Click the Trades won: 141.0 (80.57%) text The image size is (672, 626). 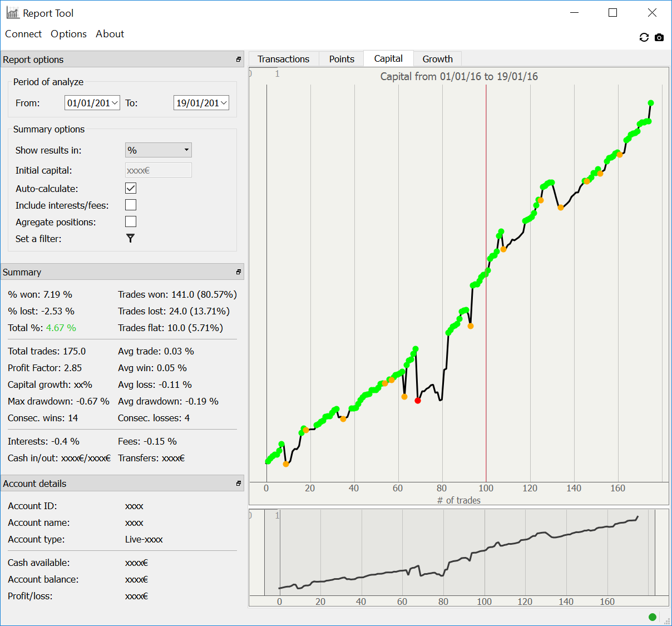pos(177,294)
